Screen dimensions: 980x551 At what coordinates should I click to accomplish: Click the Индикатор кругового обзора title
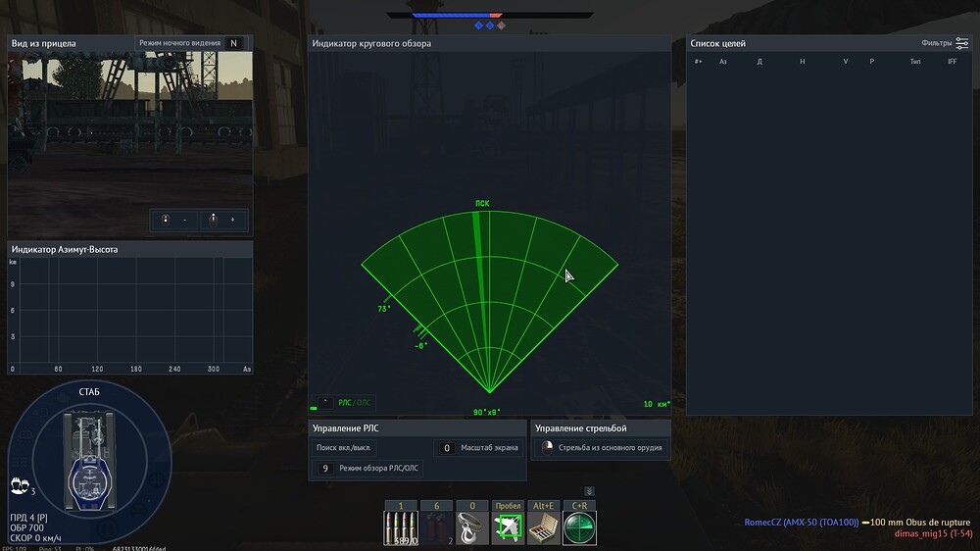coord(371,43)
